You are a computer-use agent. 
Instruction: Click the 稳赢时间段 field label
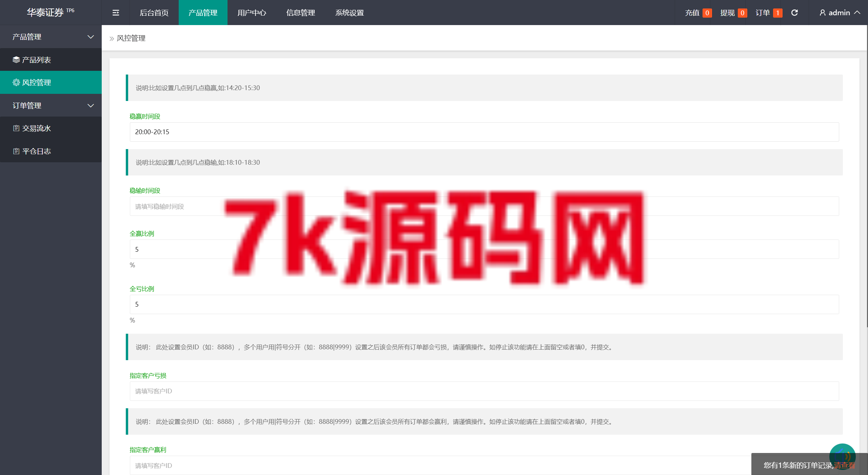pos(145,116)
